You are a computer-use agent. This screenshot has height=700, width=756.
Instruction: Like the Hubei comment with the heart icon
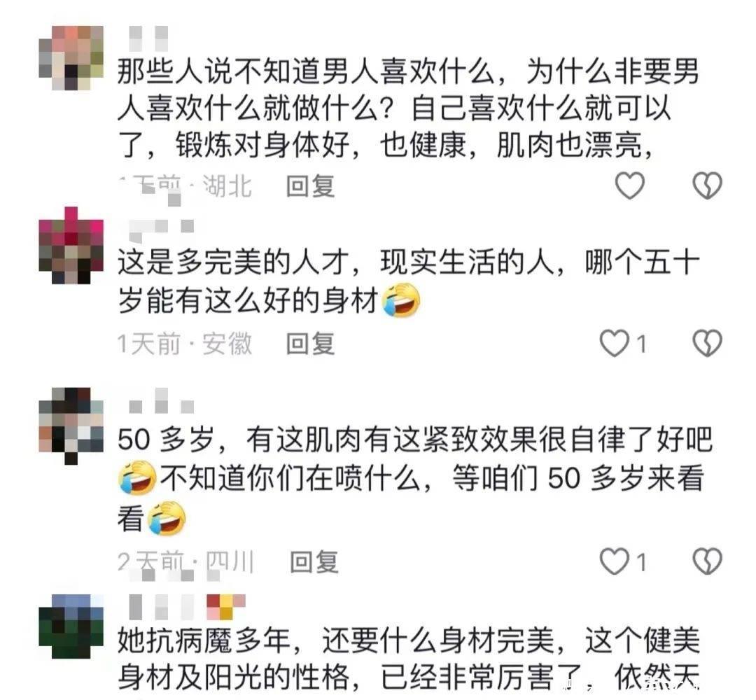(630, 185)
